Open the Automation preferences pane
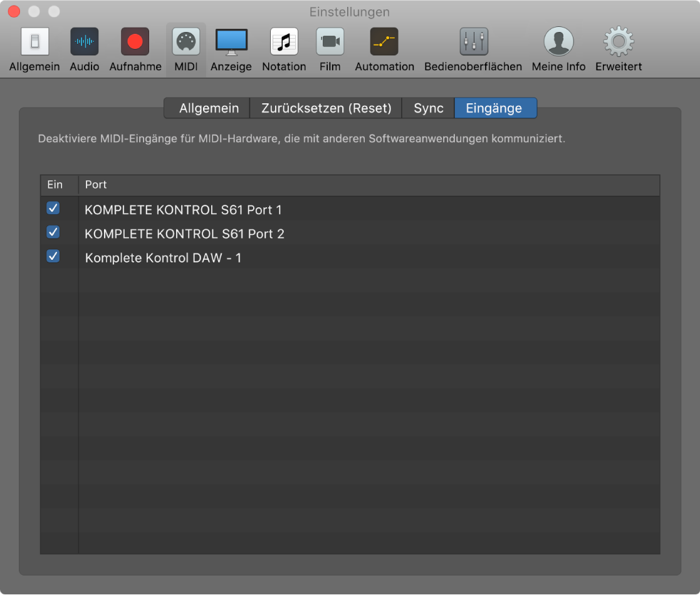 pyautogui.click(x=384, y=42)
